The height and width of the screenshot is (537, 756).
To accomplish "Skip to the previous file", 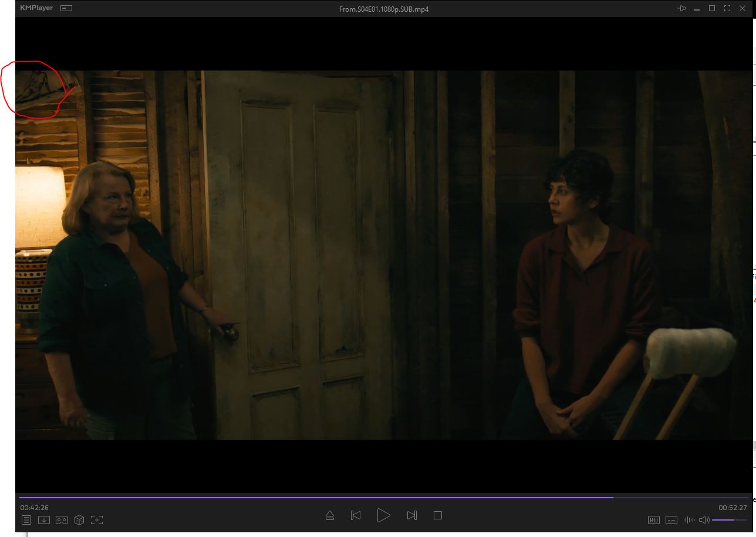I will pyautogui.click(x=356, y=515).
